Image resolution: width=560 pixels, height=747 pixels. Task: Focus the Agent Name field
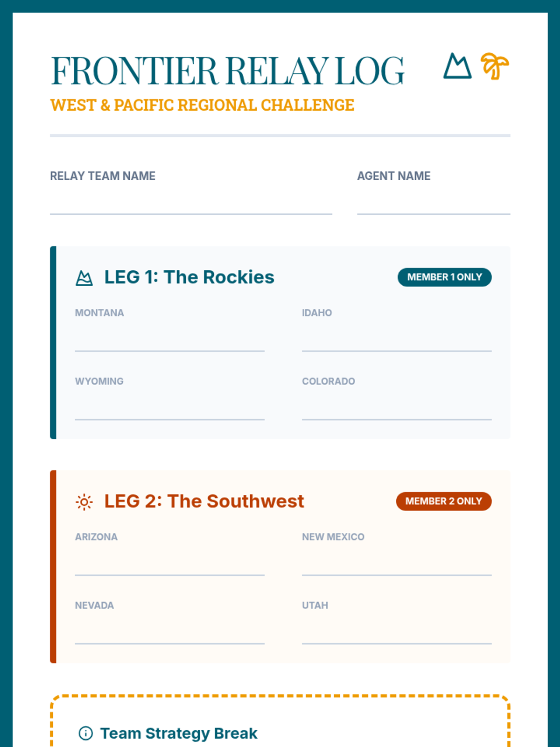434,202
